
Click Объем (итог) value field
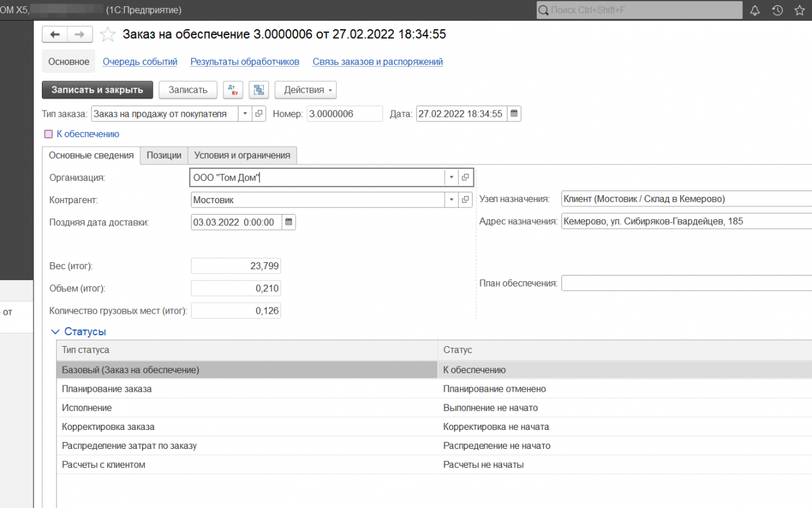(x=236, y=288)
